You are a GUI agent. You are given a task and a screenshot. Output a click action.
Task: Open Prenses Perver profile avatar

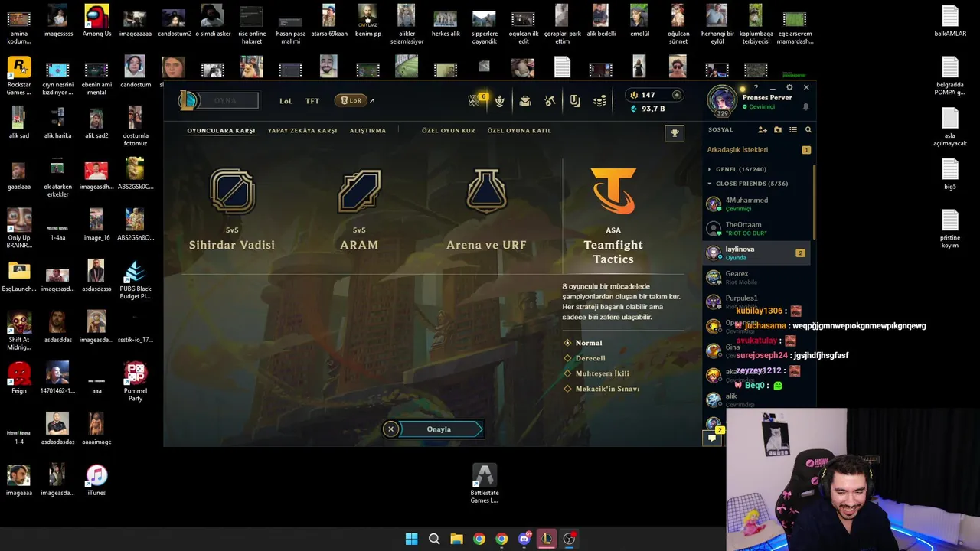721,100
